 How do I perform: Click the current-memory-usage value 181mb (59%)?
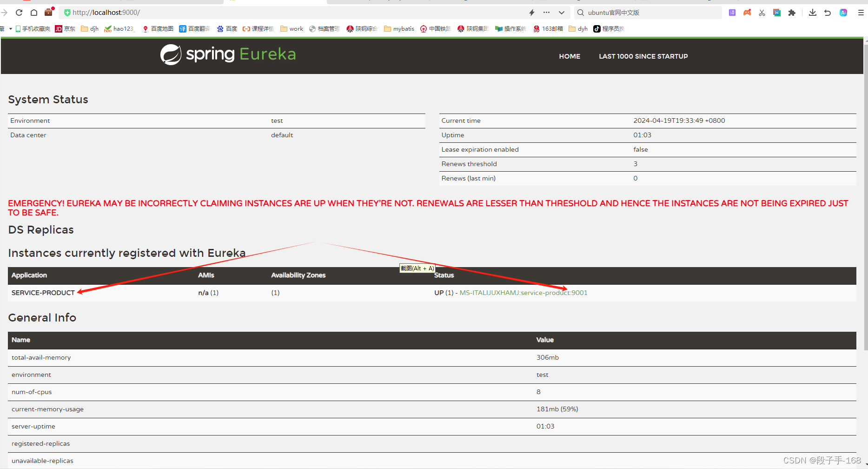click(x=557, y=409)
